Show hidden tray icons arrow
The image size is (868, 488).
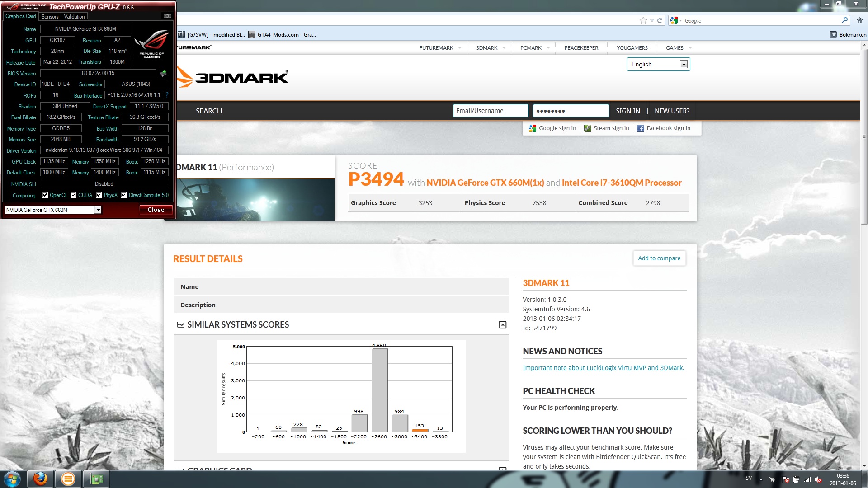click(x=761, y=479)
